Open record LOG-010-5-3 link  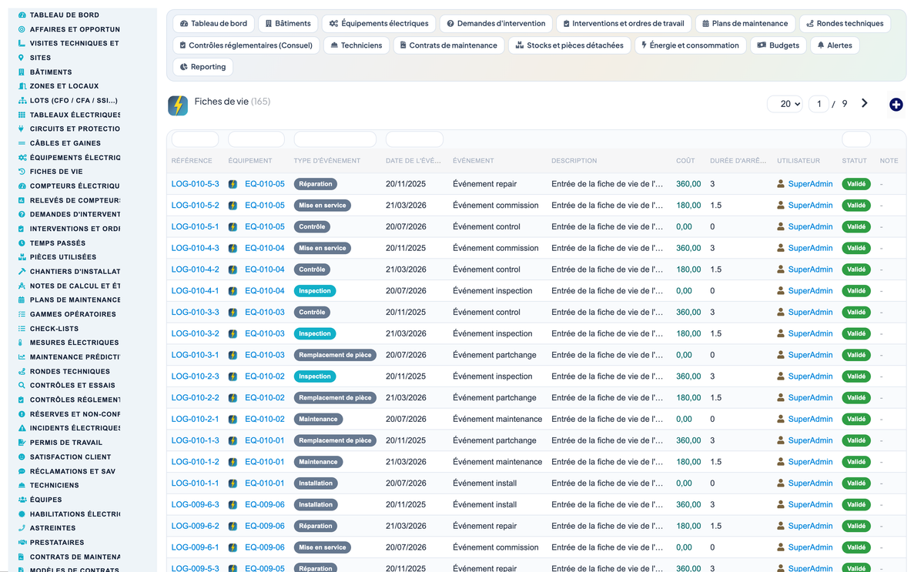pyautogui.click(x=195, y=184)
